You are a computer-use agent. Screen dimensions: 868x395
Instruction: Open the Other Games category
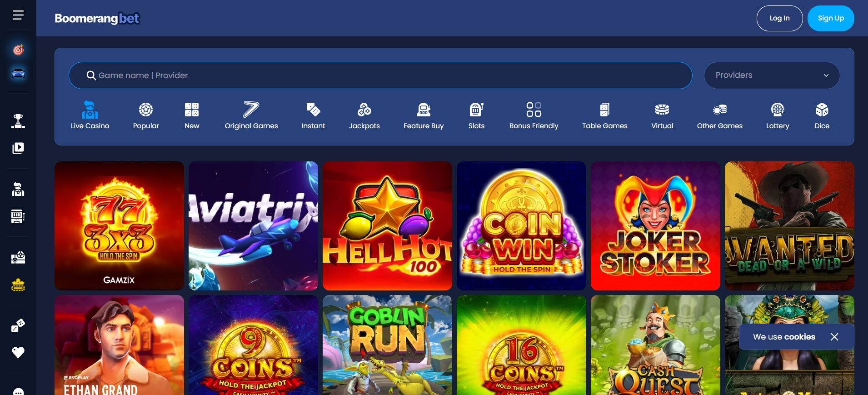click(x=720, y=115)
